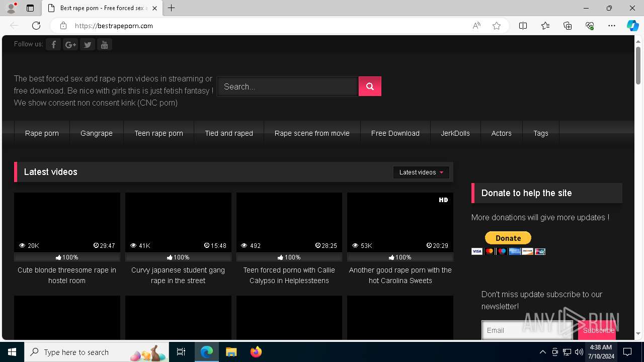Start Read aloud from the address bar
The width and height of the screenshot is (644, 362).
click(x=476, y=26)
